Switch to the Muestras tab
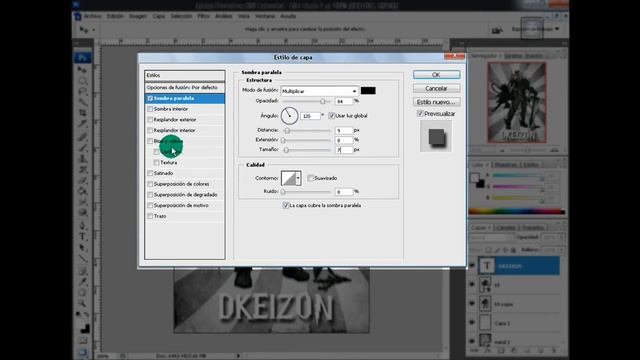Viewport: 640px width, 360px height. 506,165
